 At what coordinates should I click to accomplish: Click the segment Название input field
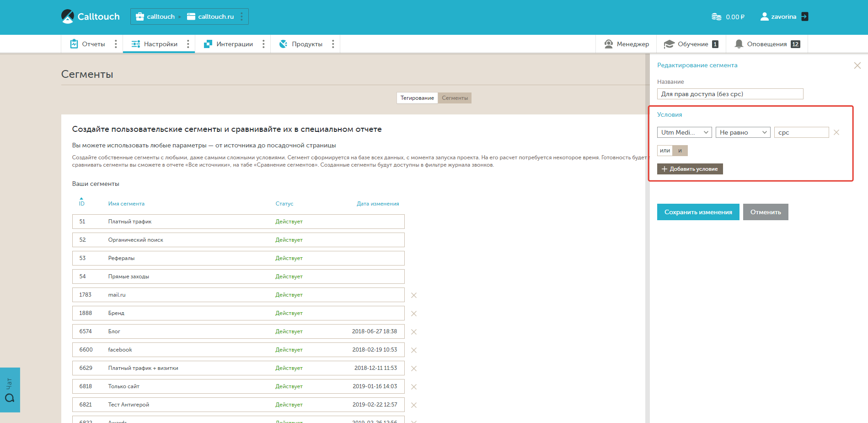click(730, 94)
